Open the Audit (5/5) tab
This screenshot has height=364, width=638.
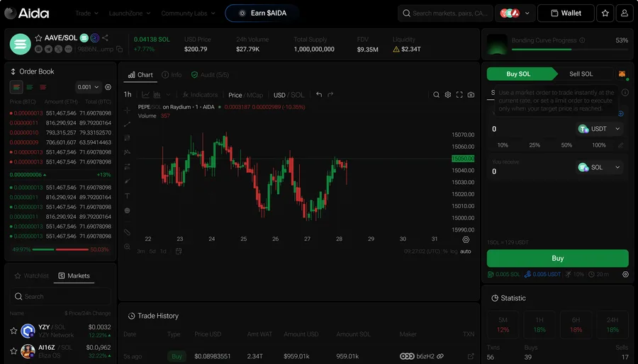(x=210, y=75)
